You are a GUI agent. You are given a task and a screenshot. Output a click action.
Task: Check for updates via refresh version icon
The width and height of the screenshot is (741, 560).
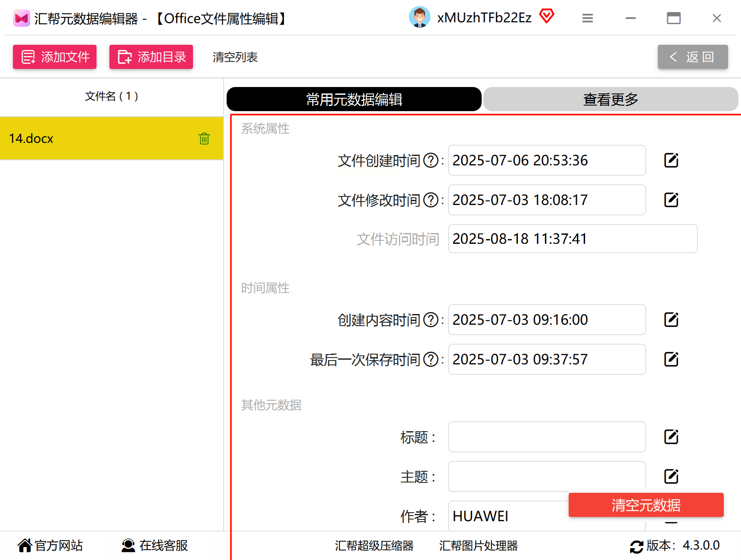pyautogui.click(x=636, y=546)
